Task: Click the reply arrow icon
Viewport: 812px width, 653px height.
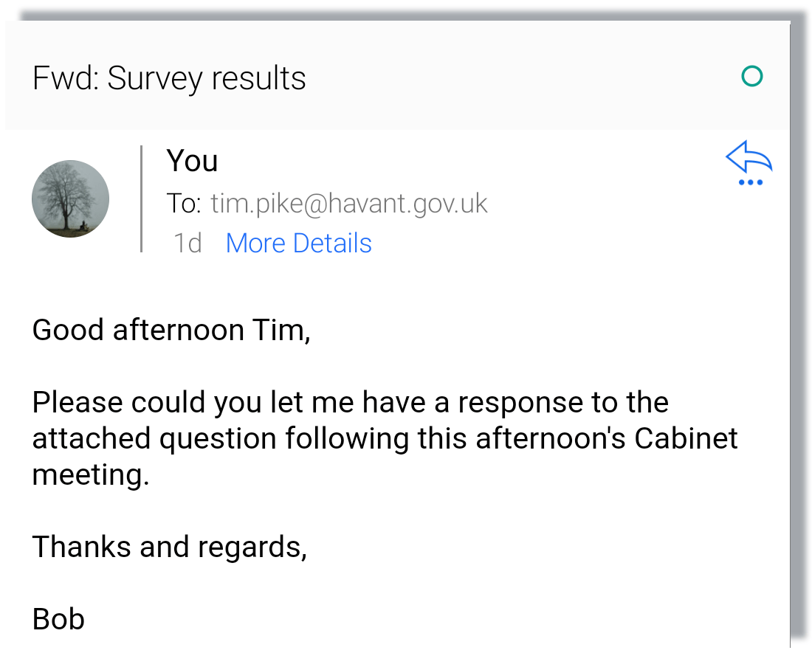Action: pyautogui.click(x=749, y=157)
